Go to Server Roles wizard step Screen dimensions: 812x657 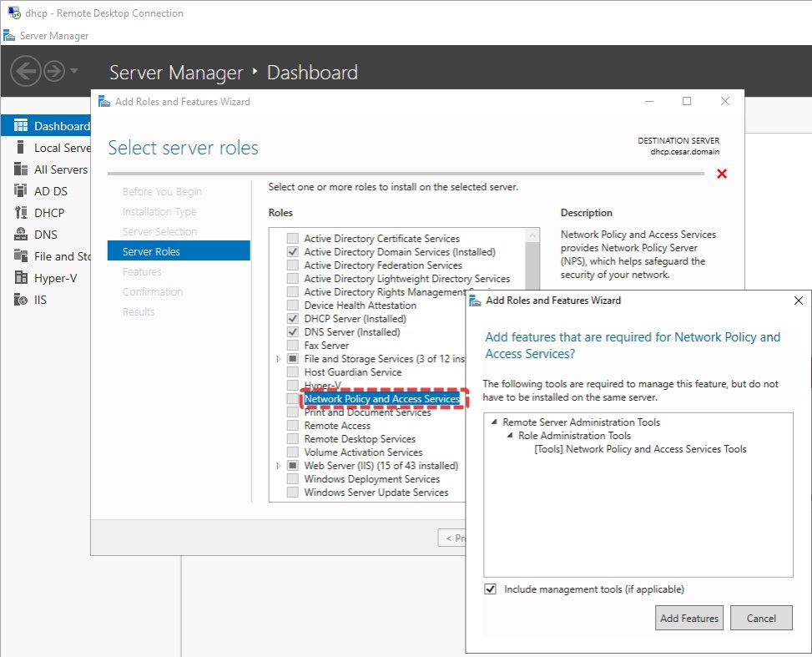151,251
